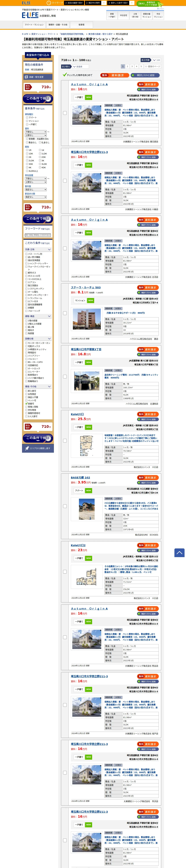Click green plus icon 検討リストに追加 top bar
The width and height of the screenshot is (186, 868).
click(133, 75)
